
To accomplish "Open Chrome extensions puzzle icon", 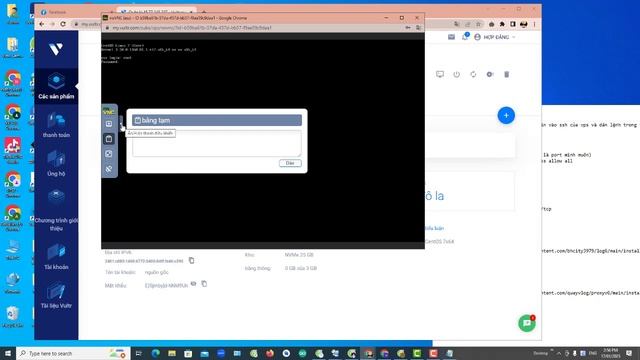I will [502, 24].
